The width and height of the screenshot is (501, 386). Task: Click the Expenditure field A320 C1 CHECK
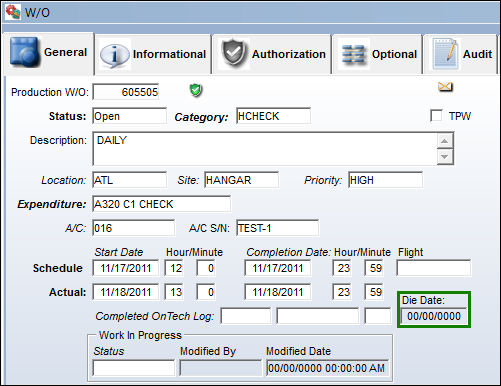(x=161, y=204)
